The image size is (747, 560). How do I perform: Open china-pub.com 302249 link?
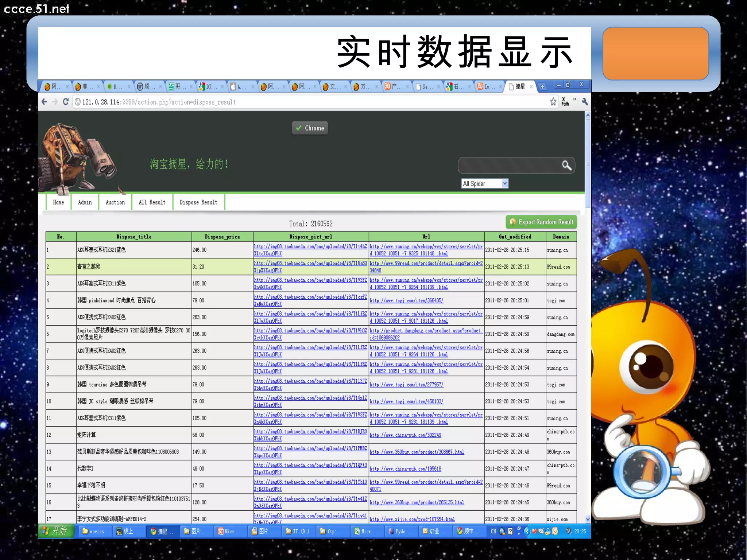click(x=405, y=435)
